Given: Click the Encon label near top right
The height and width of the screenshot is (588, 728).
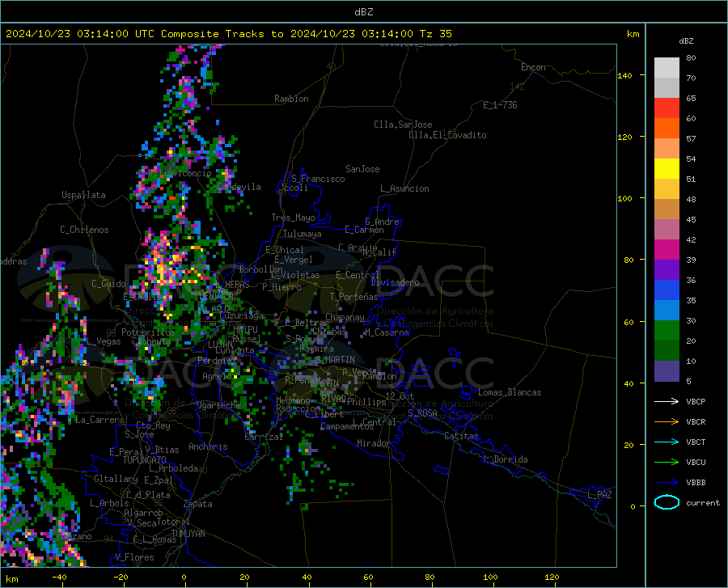Looking at the screenshot, I should [533, 67].
